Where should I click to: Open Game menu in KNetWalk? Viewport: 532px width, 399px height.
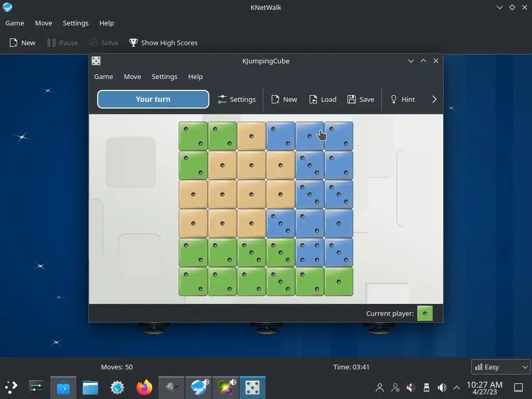pos(15,23)
